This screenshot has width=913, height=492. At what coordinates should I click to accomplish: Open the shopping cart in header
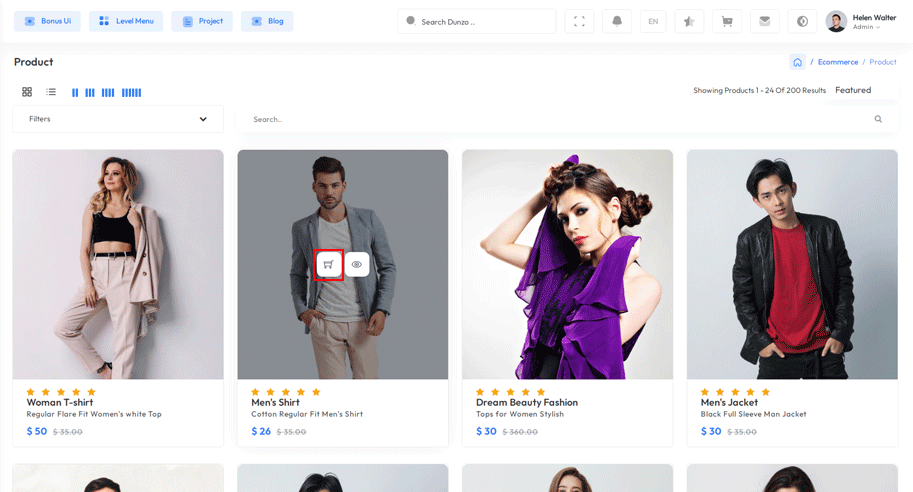point(727,21)
